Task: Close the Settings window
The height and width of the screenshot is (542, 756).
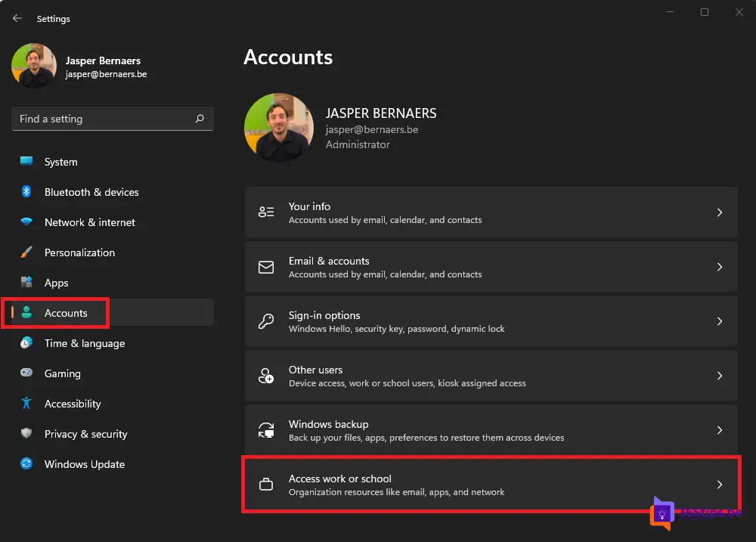Action: click(739, 12)
